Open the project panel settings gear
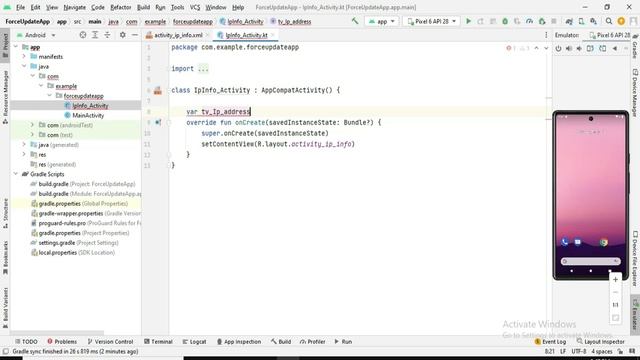 pyautogui.click(x=122, y=35)
